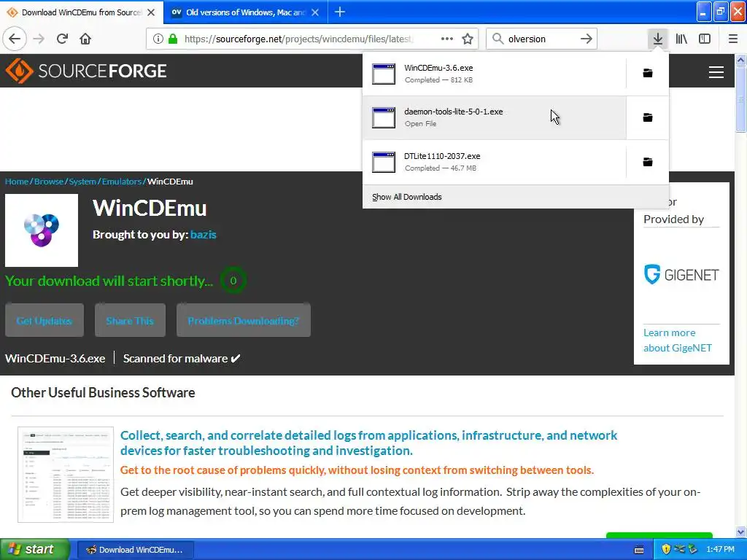The width and height of the screenshot is (747, 560).
Task: Go back to the previous page
Action: point(15,39)
